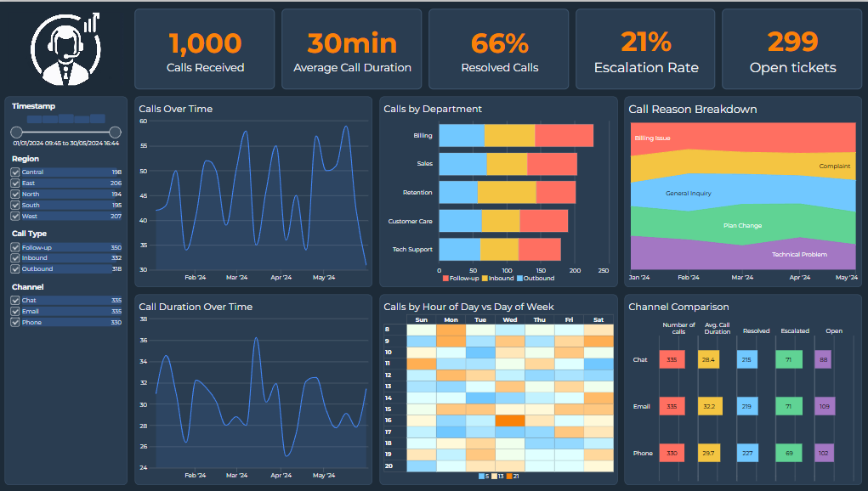Click the Retention bar's yellow segment
868x491 pixels.
507,193
